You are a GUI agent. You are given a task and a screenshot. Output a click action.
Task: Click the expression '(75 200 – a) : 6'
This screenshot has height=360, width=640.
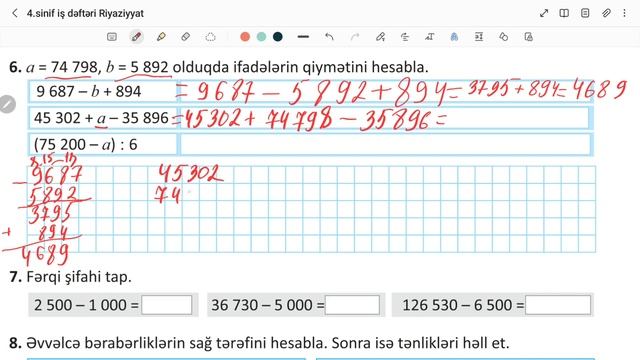86,144
